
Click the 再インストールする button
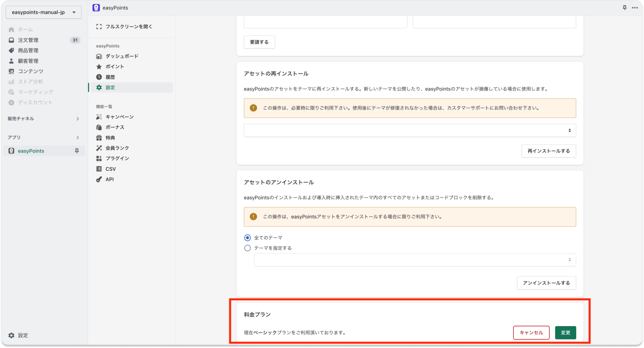click(549, 151)
